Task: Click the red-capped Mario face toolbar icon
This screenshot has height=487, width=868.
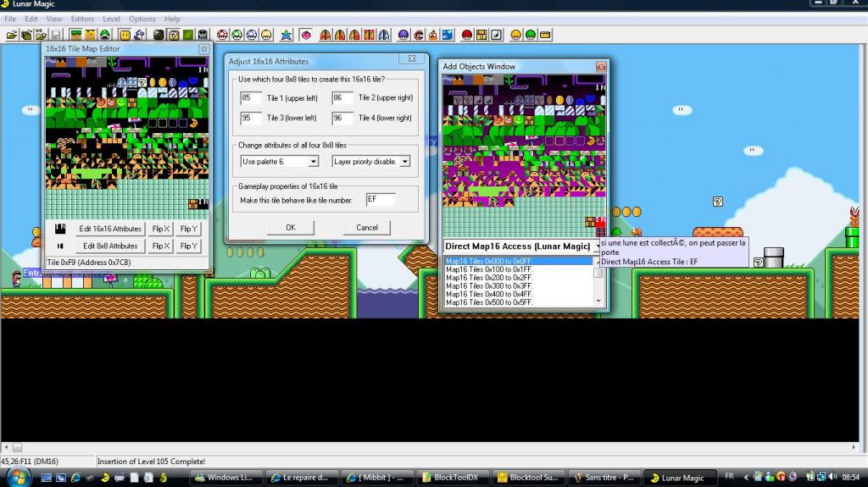Action: [x=419, y=35]
